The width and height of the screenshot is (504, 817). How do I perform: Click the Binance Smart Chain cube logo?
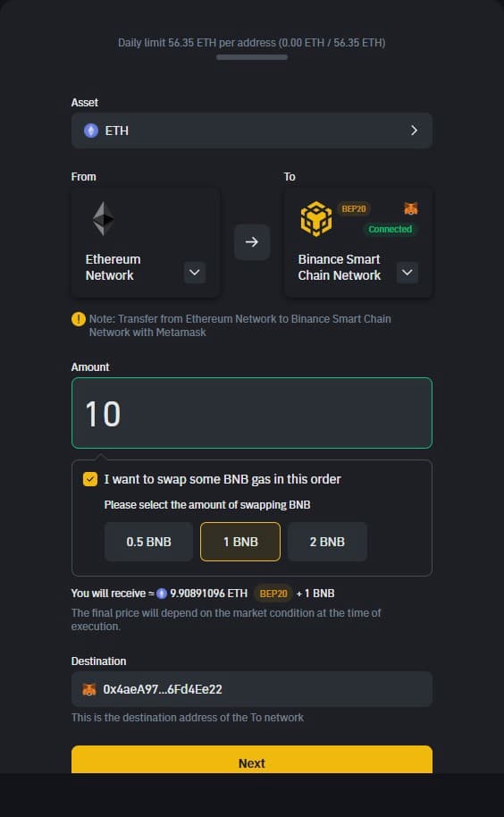coord(316,219)
